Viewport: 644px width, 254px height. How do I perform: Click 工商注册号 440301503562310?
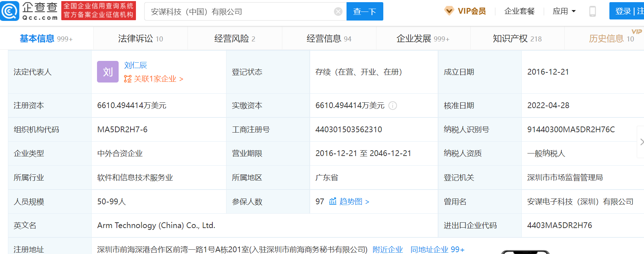pyautogui.click(x=349, y=130)
